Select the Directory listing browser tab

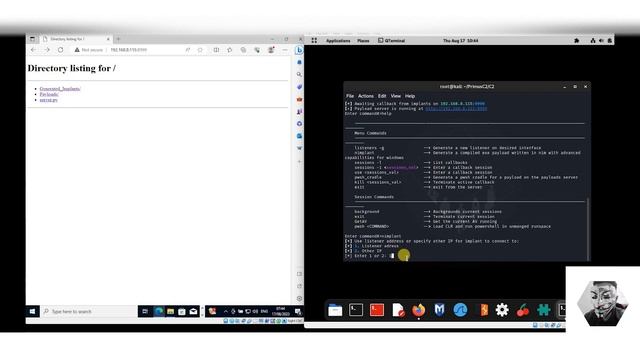point(76,39)
